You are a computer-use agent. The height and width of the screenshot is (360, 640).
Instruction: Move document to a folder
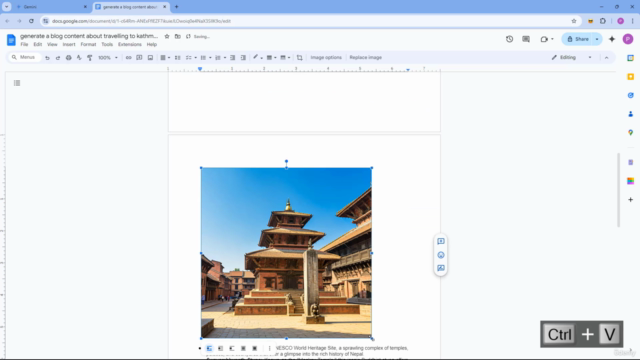178,36
